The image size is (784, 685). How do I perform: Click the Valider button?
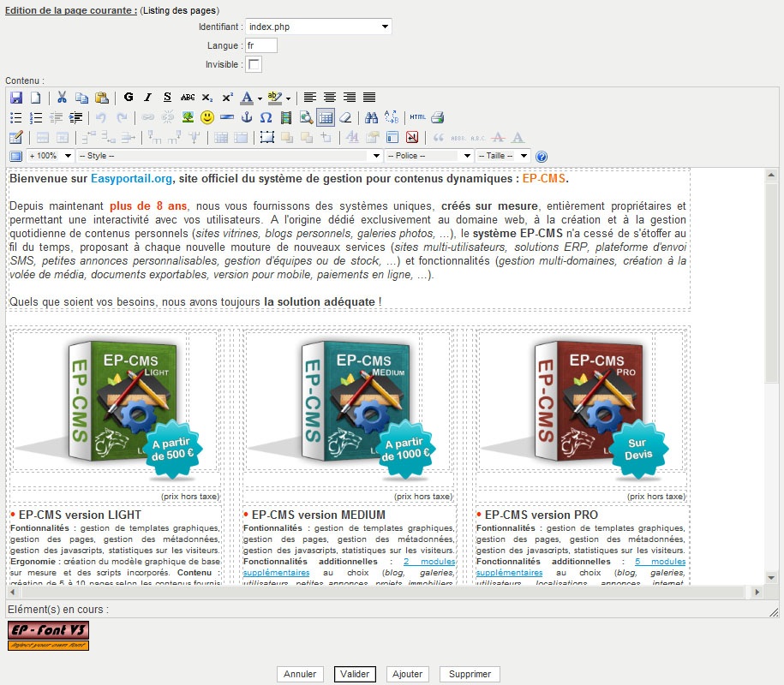click(355, 674)
